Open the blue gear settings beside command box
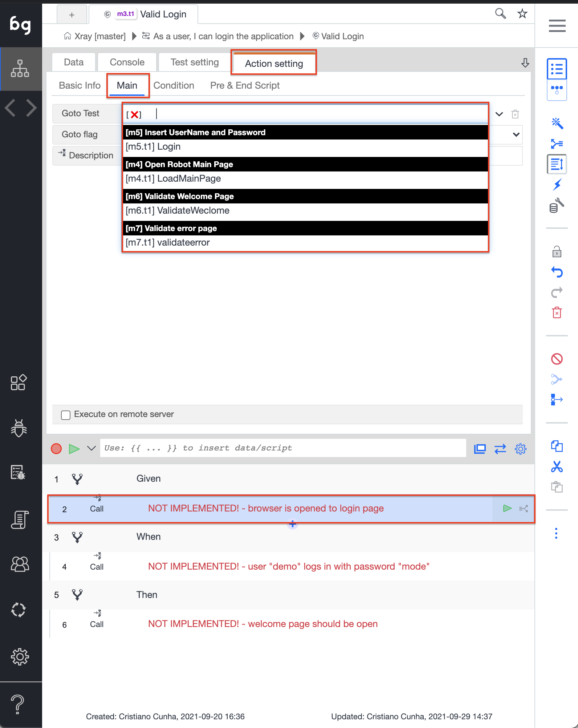Viewport: 578px width, 728px height. point(521,449)
